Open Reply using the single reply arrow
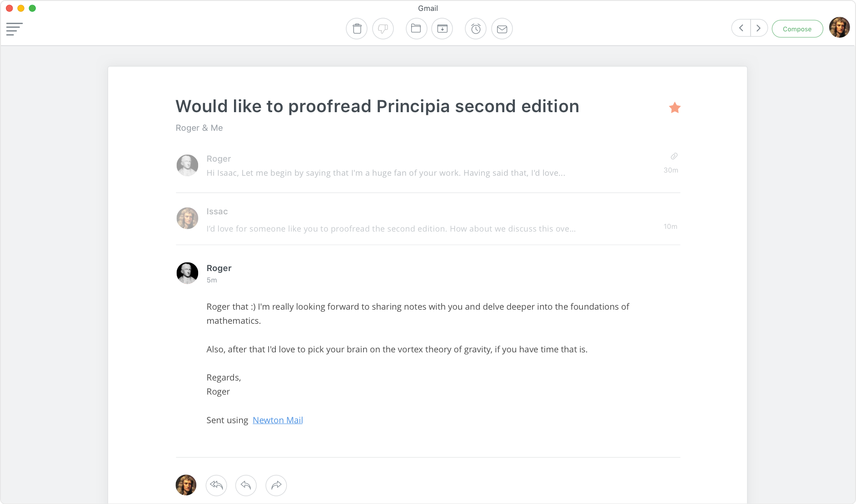The width and height of the screenshot is (856, 504). point(246,485)
